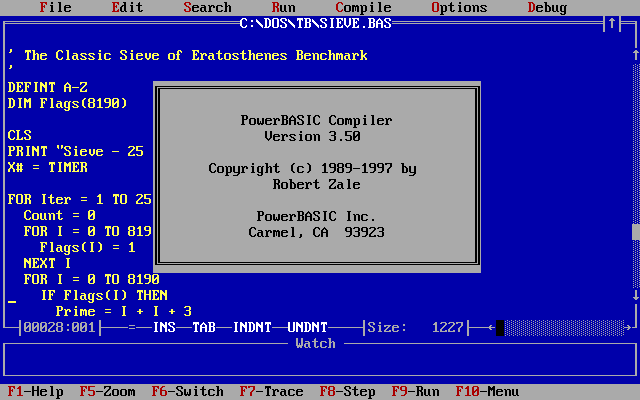Click the PRINT "Sieve - 25 line

coord(76,151)
